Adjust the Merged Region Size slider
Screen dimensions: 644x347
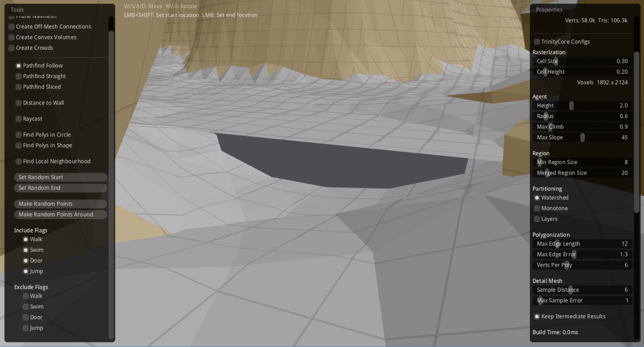coord(582,173)
